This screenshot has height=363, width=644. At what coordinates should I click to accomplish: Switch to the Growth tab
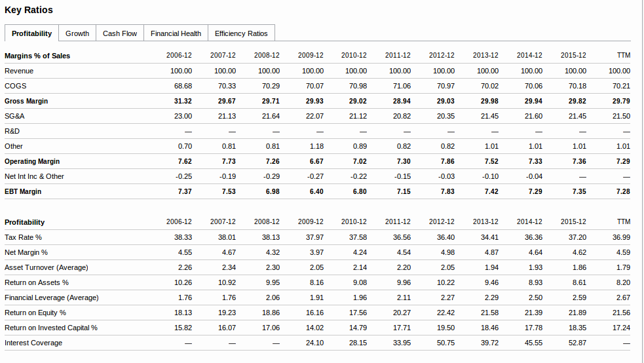[77, 33]
